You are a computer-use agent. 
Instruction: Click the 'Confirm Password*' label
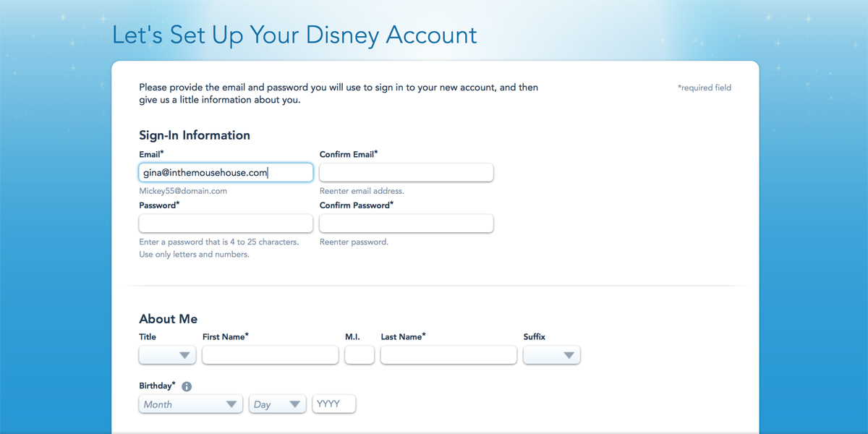click(x=357, y=205)
